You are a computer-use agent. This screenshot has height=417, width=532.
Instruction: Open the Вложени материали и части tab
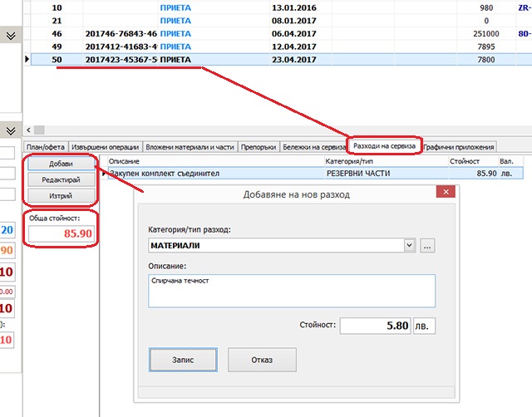[190, 147]
